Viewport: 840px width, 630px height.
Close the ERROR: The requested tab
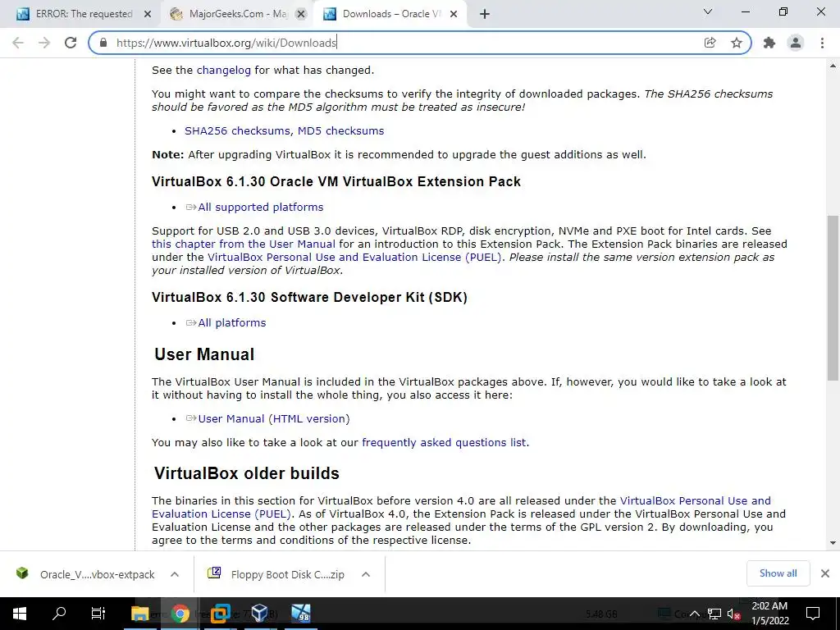point(148,15)
